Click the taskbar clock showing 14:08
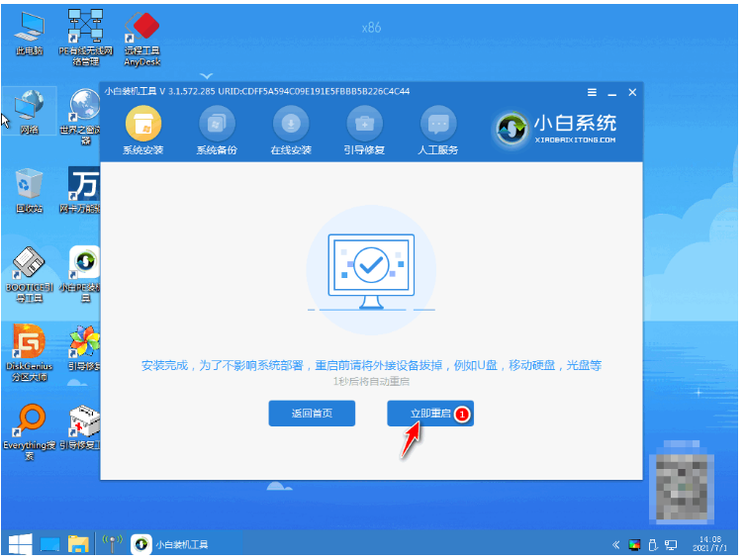Screen dimensions: 746x560 (x=709, y=543)
